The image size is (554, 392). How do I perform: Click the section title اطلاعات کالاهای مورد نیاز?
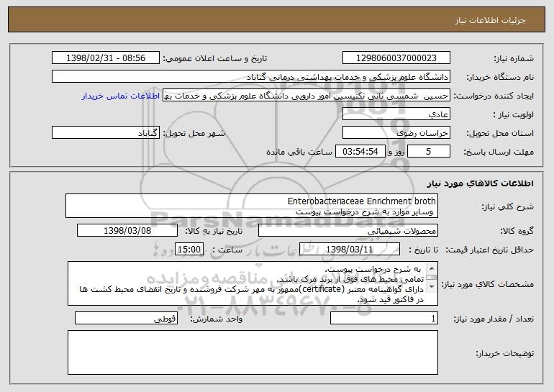click(480, 183)
